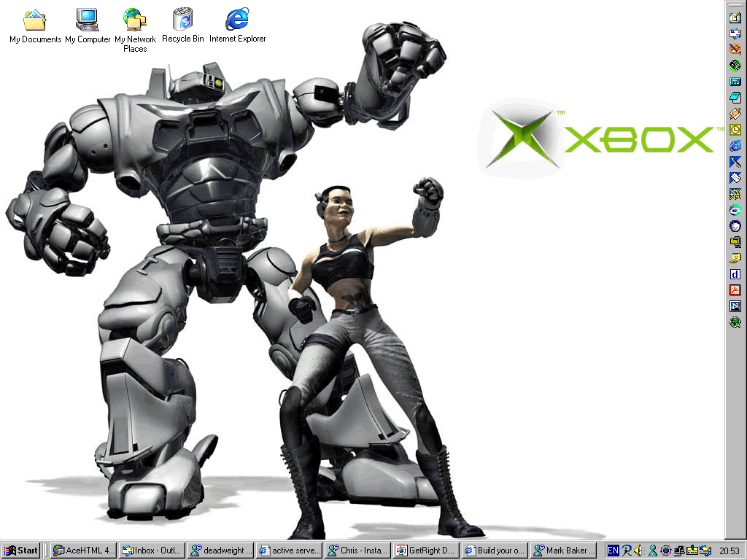Switch to the Mark Baker chat window
The image size is (747, 560).
tap(563, 551)
